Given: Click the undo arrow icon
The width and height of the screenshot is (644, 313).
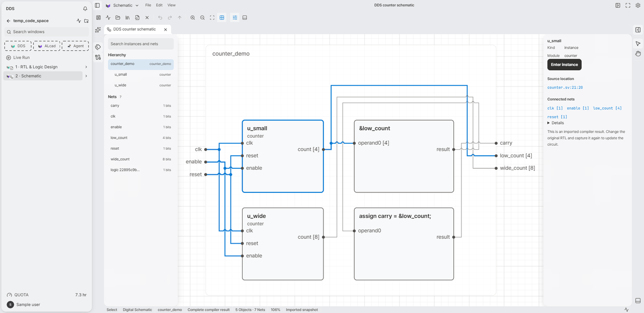Looking at the screenshot, I should (x=160, y=18).
